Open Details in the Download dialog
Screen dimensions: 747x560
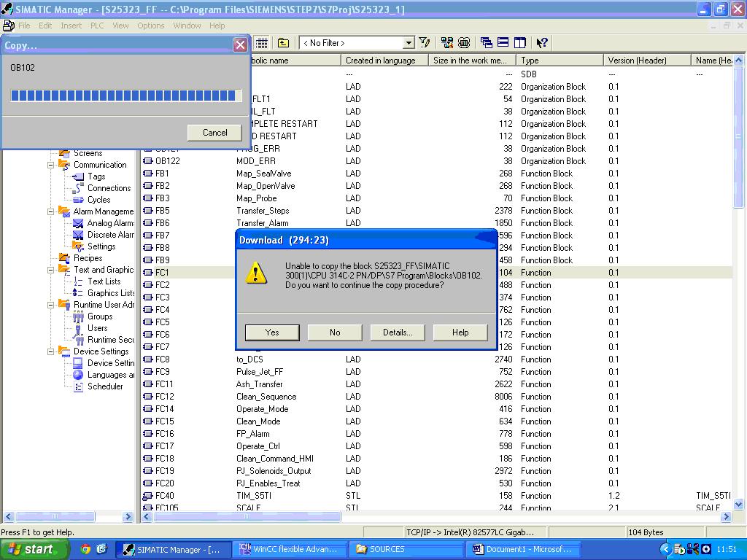tap(398, 332)
